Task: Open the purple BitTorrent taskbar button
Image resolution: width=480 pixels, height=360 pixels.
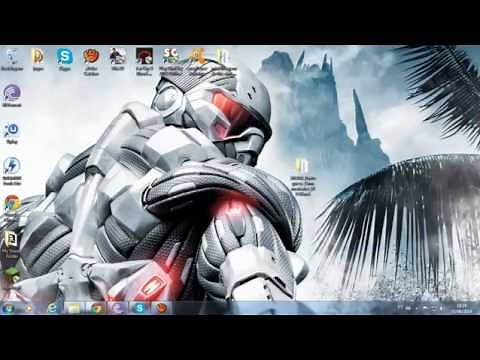Action: 118,308
